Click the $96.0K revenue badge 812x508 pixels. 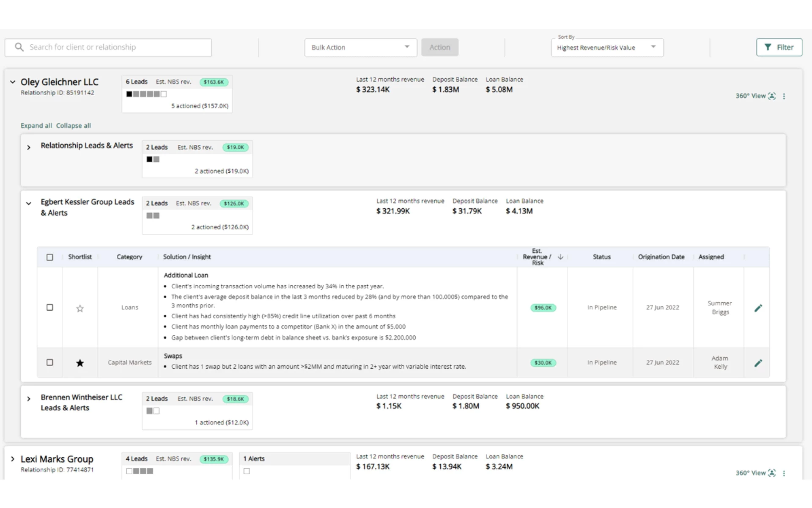click(543, 308)
